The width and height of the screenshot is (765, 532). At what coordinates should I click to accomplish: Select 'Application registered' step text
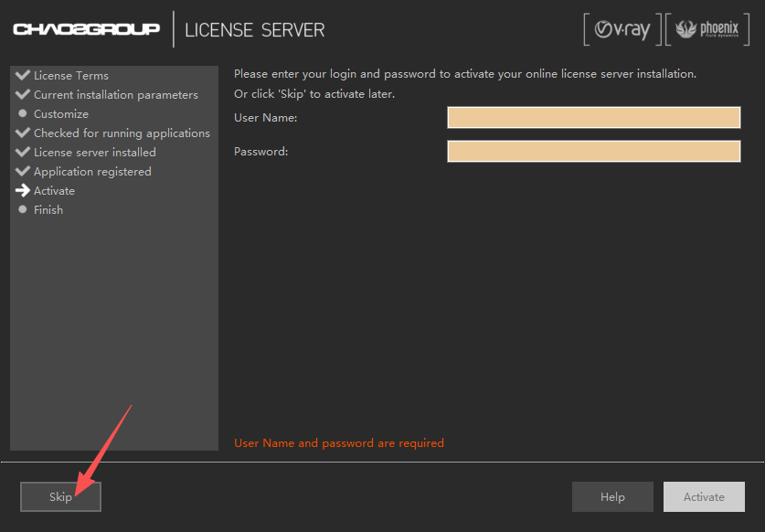pos(92,172)
